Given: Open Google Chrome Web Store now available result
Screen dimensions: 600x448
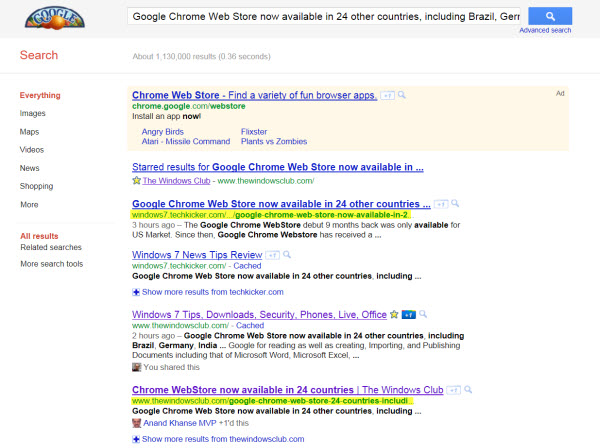Looking at the screenshot, I should tap(281, 204).
